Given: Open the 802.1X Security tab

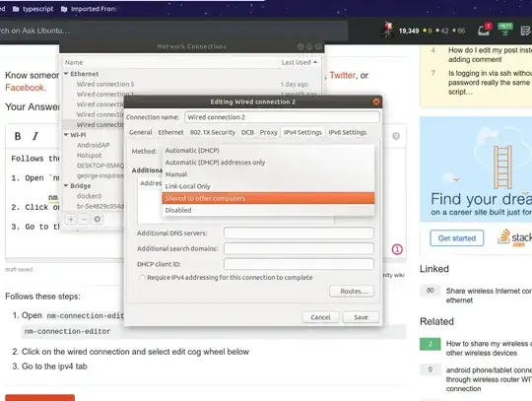Looking at the screenshot, I should [x=213, y=132].
